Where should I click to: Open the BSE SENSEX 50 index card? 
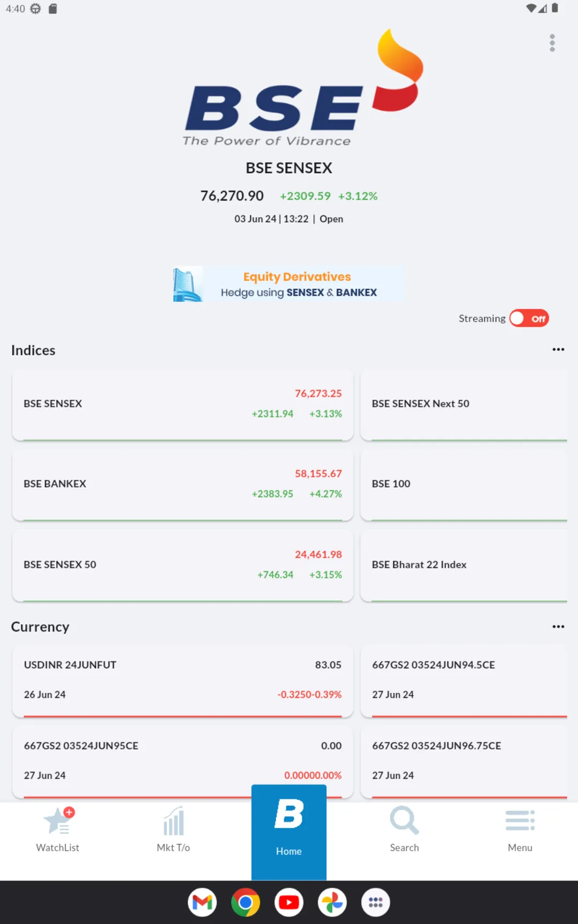pyautogui.click(x=182, y=565)
